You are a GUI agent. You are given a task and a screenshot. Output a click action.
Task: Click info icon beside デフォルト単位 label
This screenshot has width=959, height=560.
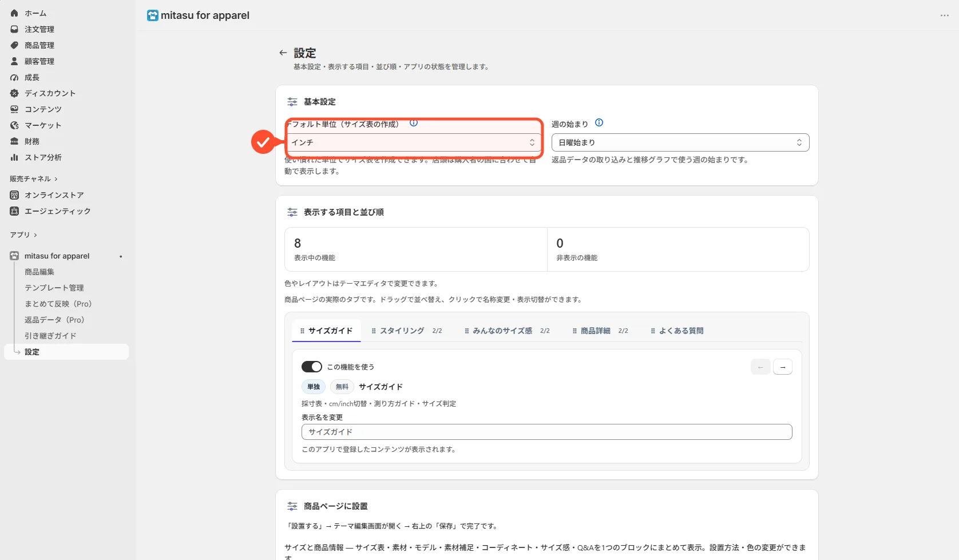pyautogui.click(x=414, y=123)
